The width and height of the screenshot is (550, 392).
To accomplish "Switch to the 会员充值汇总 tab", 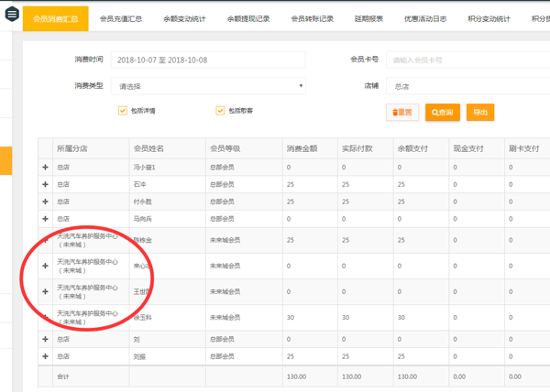I will pos(120,18).
